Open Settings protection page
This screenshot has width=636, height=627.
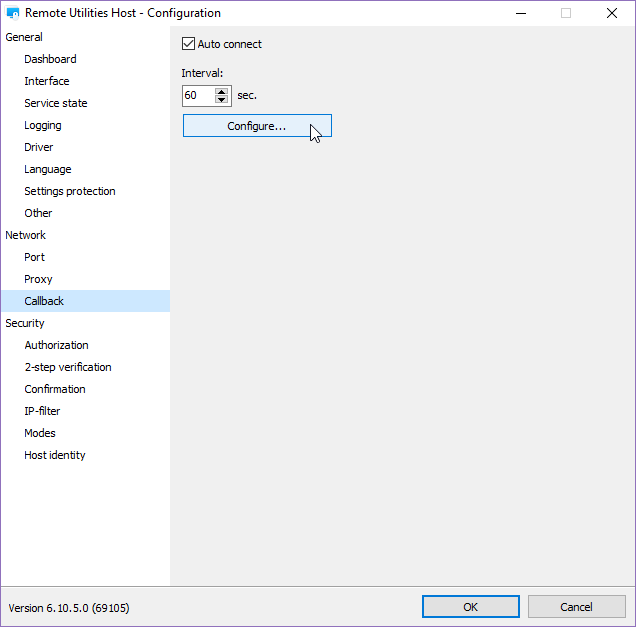point(70,191)
